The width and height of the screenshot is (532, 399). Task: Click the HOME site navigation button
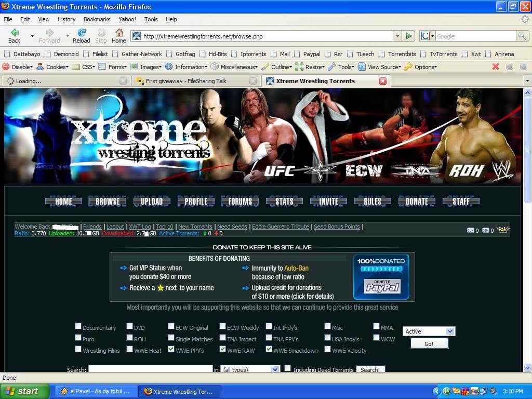[x=63, y=202]
